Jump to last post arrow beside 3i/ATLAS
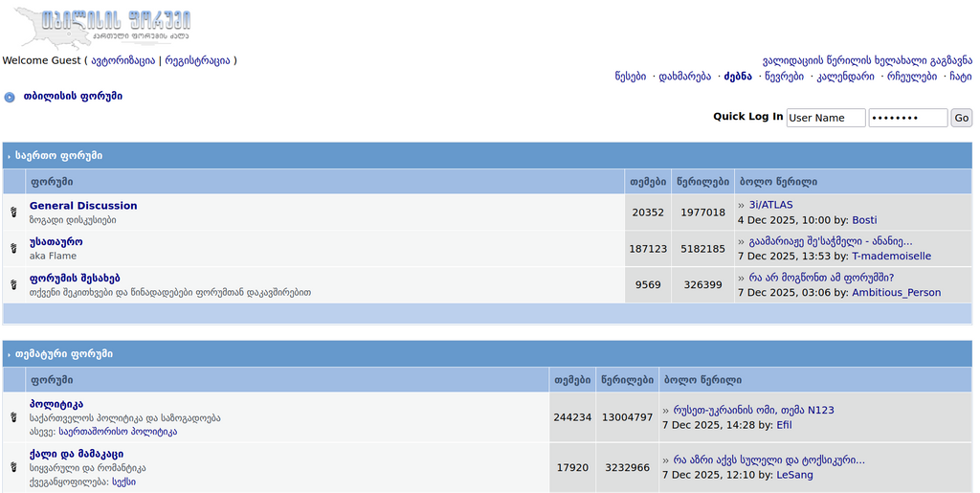980x493 pixels. (742, 205)
